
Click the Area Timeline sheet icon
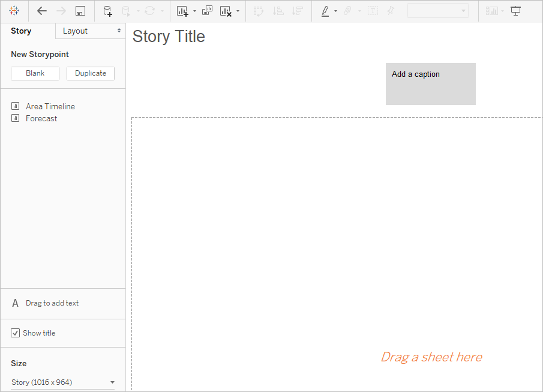(x=15, y=106)
